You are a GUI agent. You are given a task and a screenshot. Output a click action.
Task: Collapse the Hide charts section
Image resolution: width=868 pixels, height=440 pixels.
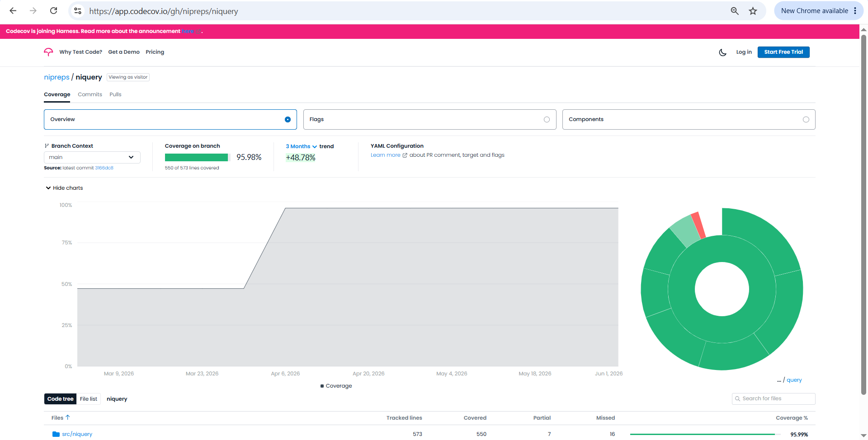point(64,188)
